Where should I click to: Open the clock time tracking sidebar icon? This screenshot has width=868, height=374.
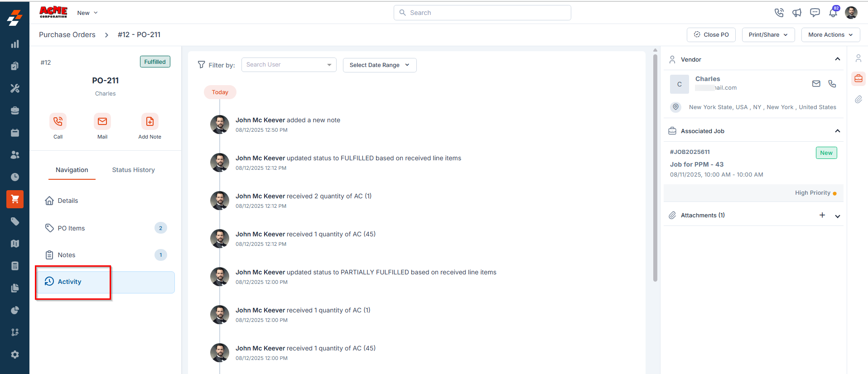click(x=15, y=177)
